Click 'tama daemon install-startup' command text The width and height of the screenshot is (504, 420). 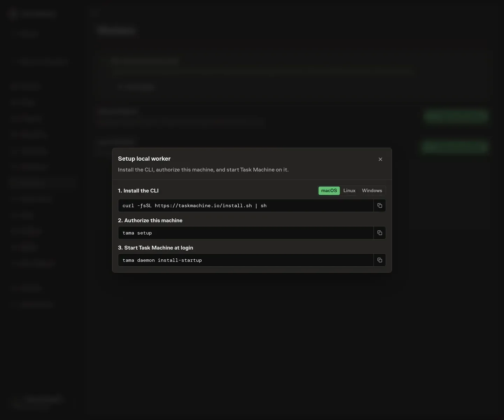pyautogui.click(x=162, y=260)
